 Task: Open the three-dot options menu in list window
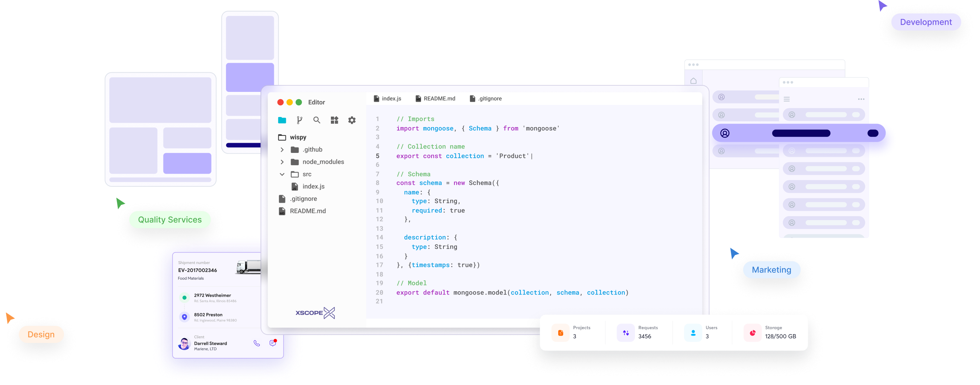pos(861,99)
